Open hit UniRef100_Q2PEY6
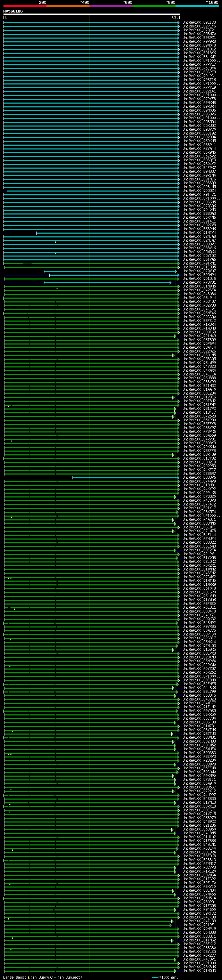Image resolution: width=222 pixels, height=980 pixels. coord(199,26)
